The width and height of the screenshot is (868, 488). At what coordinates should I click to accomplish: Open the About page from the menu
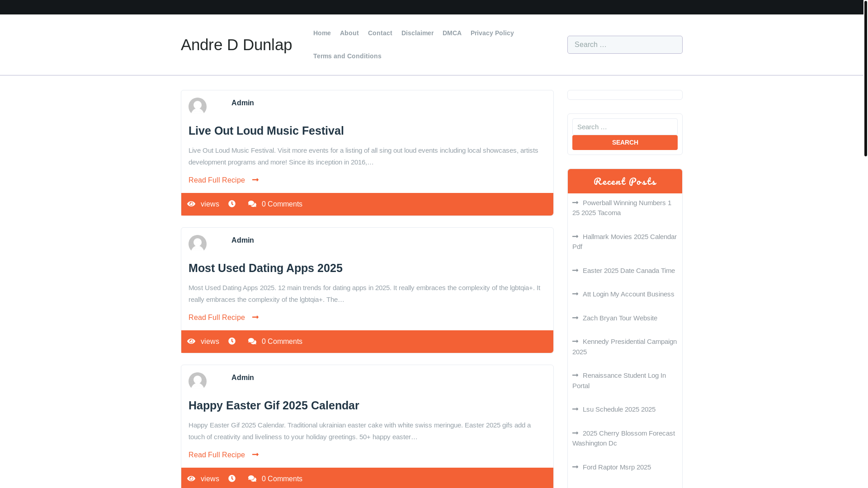coord(349,33)
